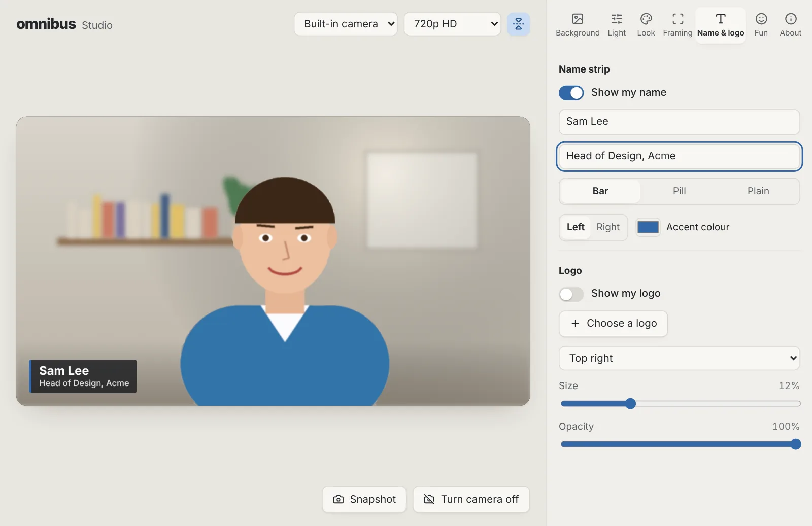
Task: Open the Framing tab
Action: 678,25
